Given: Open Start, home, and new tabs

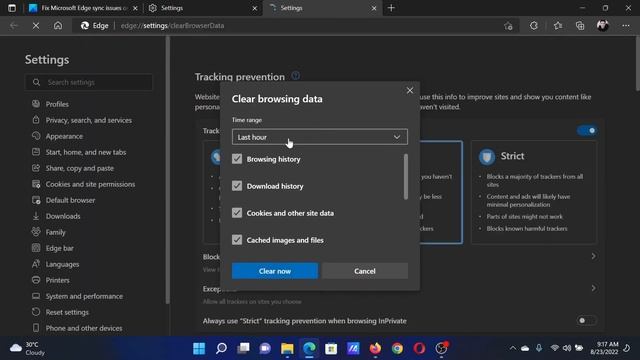Looking at the screenshot, I should [x=86, y=152].
